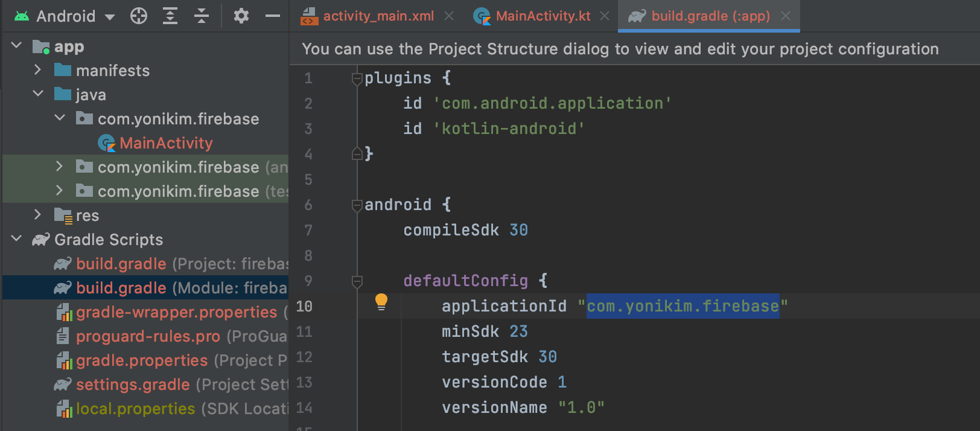
Task: Open build.gradle (Project) file
Action: tap(121, 264)
